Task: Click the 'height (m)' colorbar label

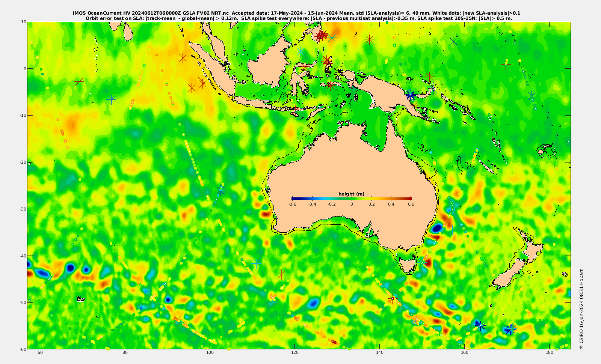Action: pyautogui.click(x=351, y=194)
